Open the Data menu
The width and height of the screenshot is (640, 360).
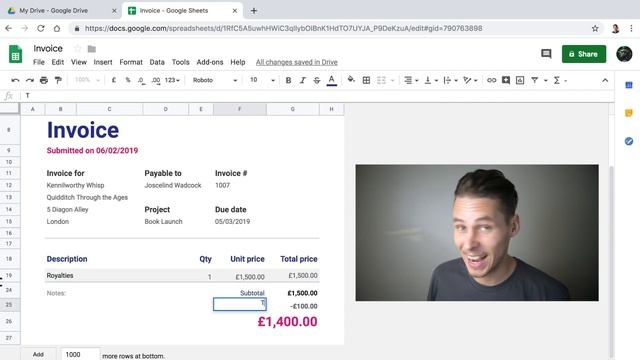pos(157,62)
